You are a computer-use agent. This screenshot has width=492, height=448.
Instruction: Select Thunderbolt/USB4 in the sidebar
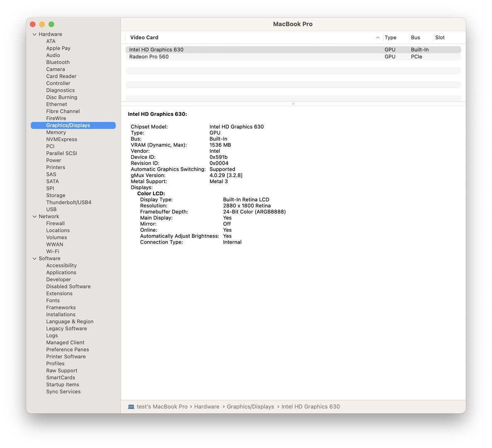69,202
